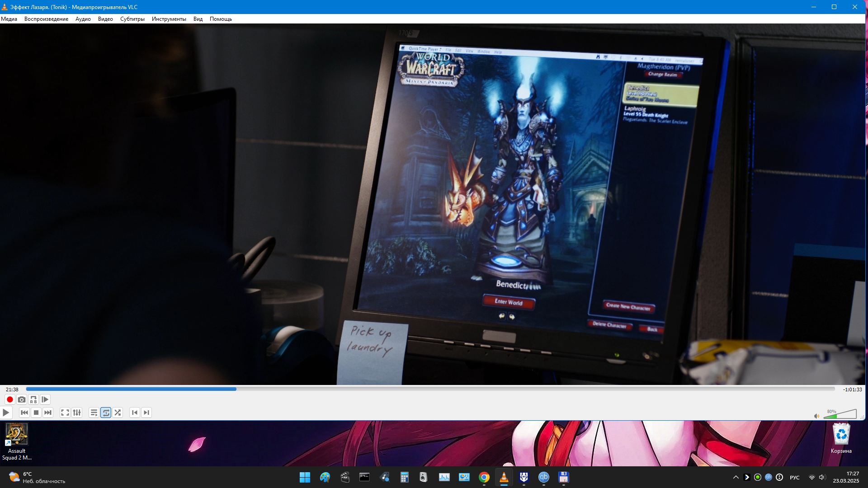The height and width of the screenshot is (488, 868).
Task: Open the Вид menu
Action: point(198,19)
